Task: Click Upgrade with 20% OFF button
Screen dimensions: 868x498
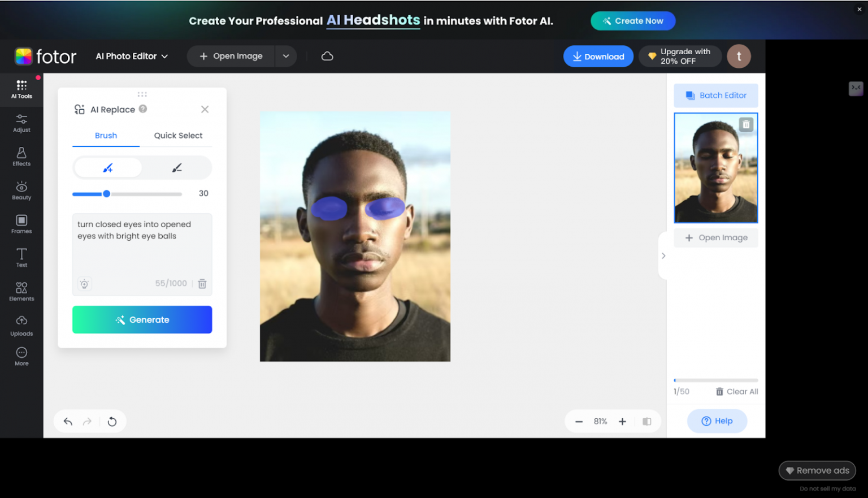Action: pyautogui.click(x=680, y=57)
